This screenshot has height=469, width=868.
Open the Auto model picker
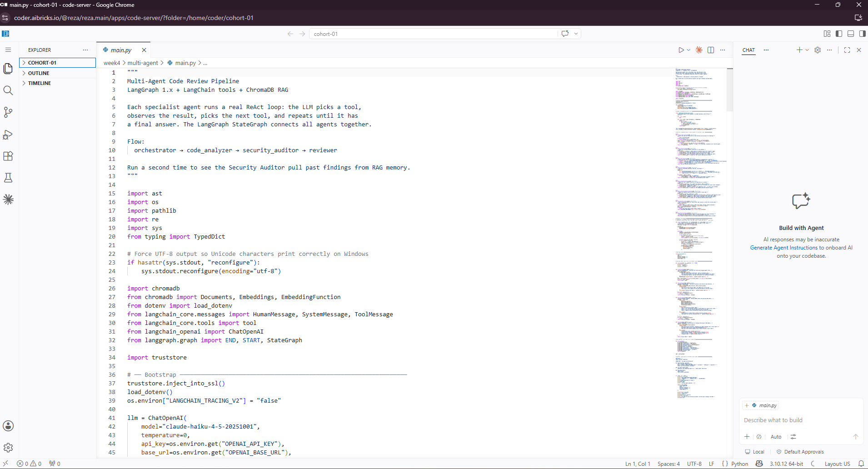[776, 437]
